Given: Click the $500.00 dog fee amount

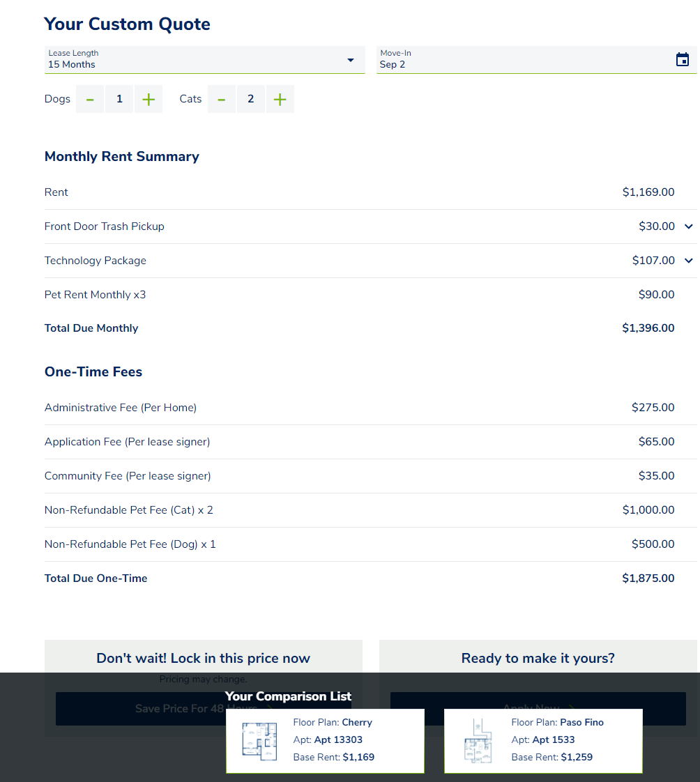Looking at the screenshot, I should tap(653, 544).
